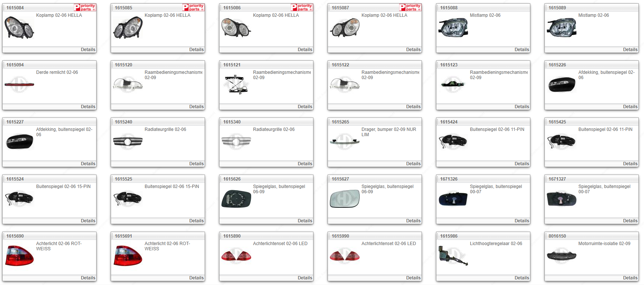Click part number 1615122 header
This screenshot has width=644, height=285.
click(340, 65)
